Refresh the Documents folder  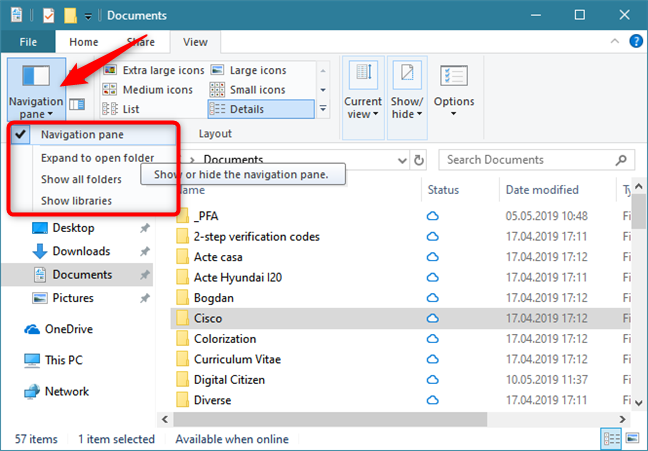tap(419, 160)
